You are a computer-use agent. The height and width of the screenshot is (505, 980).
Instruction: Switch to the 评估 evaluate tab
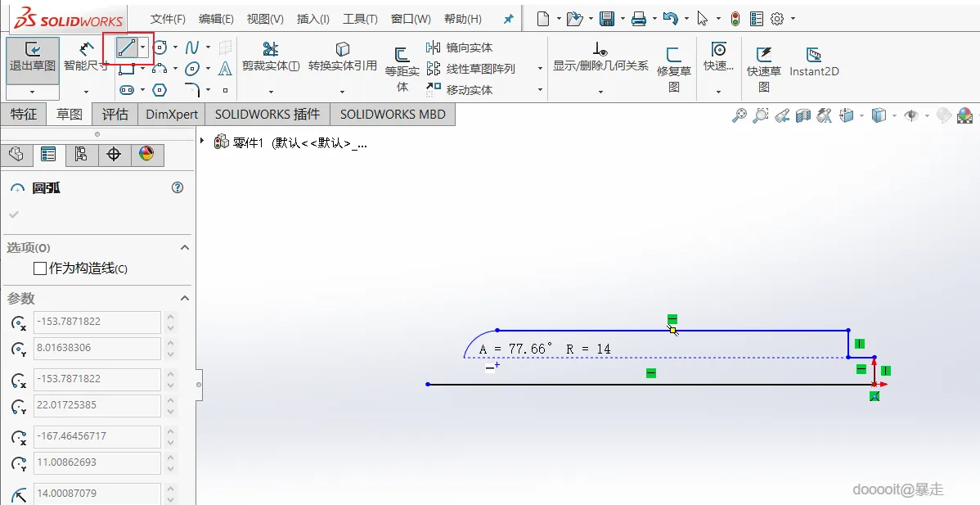(x=115, y=115)
